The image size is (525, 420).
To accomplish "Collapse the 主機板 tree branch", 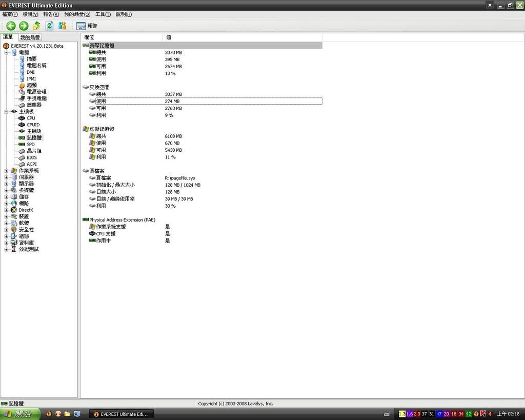I will [6, 111].
